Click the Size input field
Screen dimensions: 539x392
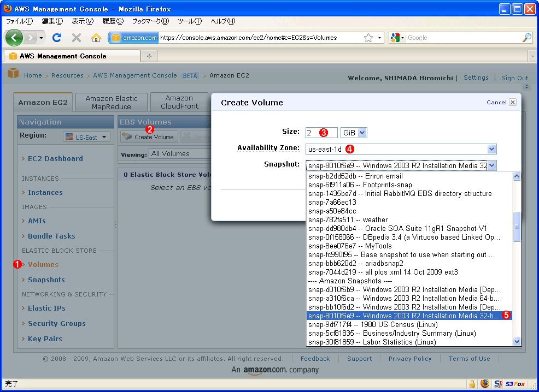pos(321,133)
